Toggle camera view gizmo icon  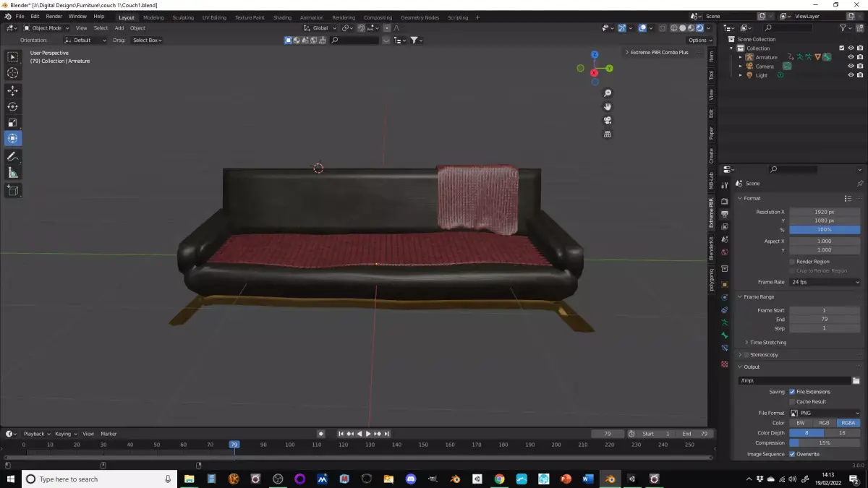pyautogui.click(x=608, y=120)
